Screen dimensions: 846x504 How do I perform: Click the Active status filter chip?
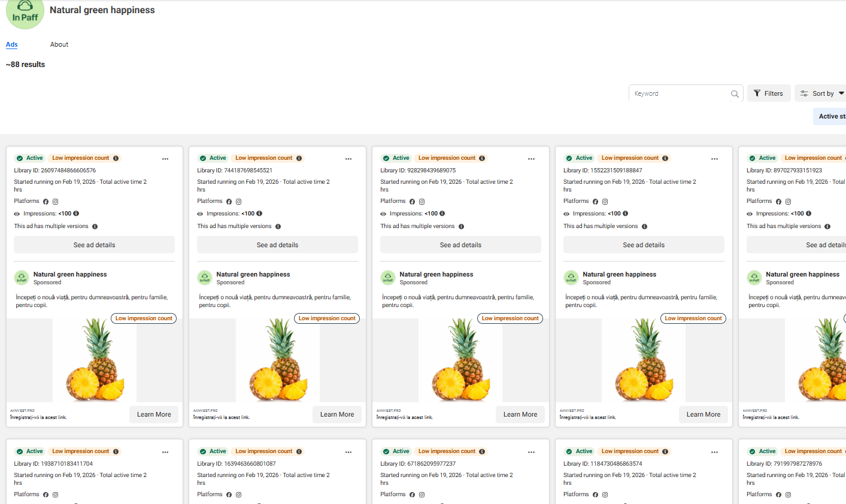coord(831,116)
